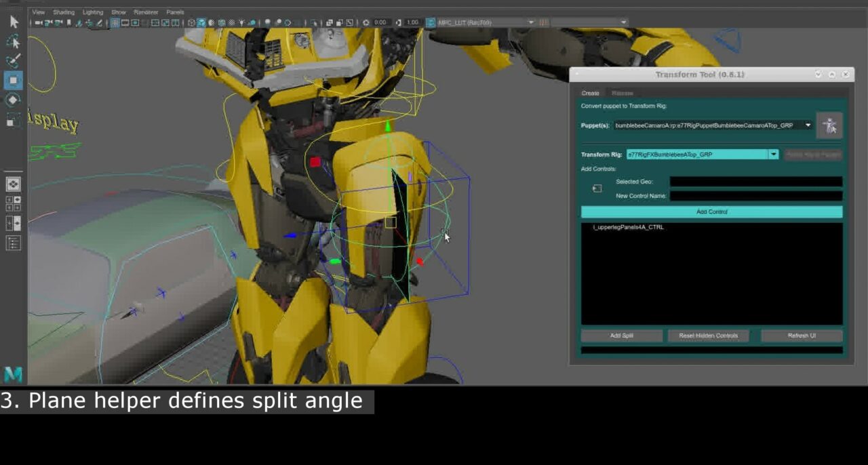Click the Selected Geo input field
Screen dimensions: 868x465
tap(756, 182)
